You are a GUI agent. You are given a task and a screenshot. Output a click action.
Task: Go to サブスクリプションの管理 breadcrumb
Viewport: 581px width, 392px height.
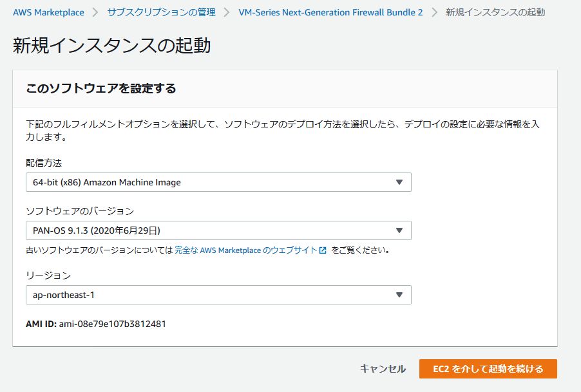[x=162, y=12]
